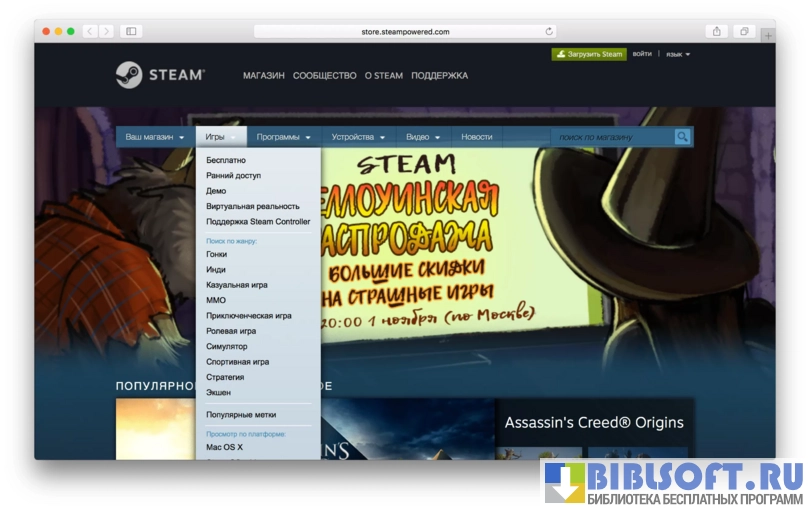Expand the Устройства dropdown
The width and height of the screenshot is (810, 508).
[358, 137]
